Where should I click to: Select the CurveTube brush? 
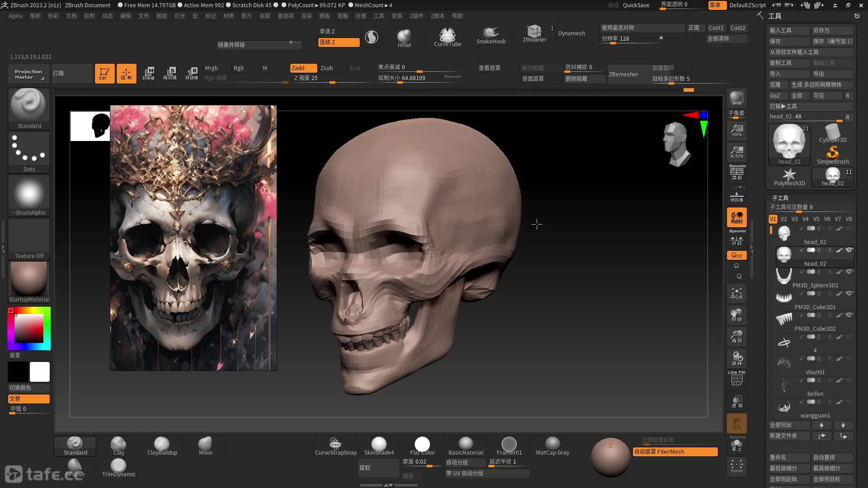click(x=448, y=37)
